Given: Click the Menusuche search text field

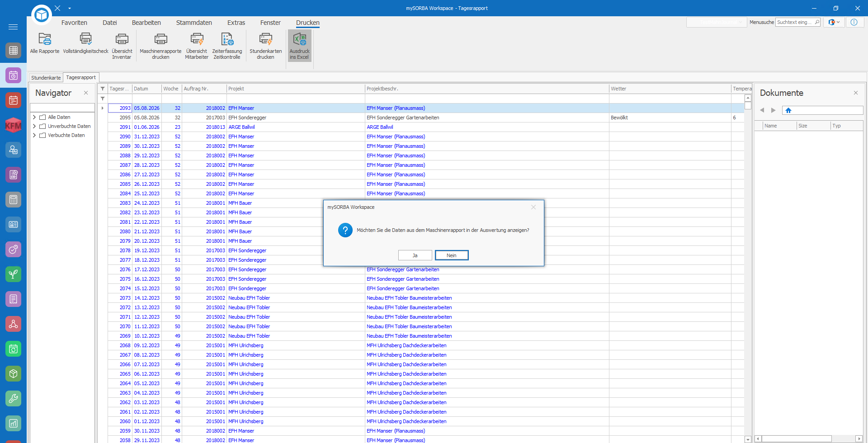Looking at the screenshot, I should [x=794, y=22].
